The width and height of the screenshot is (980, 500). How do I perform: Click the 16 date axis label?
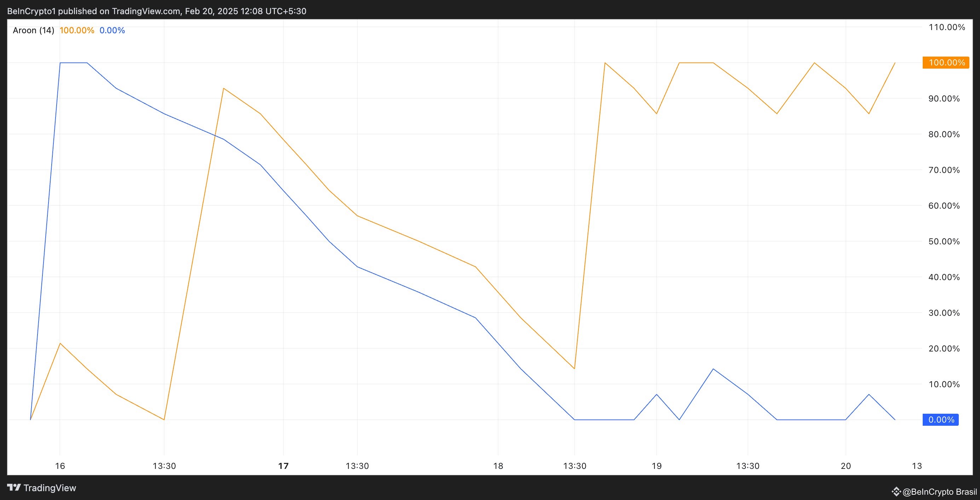pos(60,466)
